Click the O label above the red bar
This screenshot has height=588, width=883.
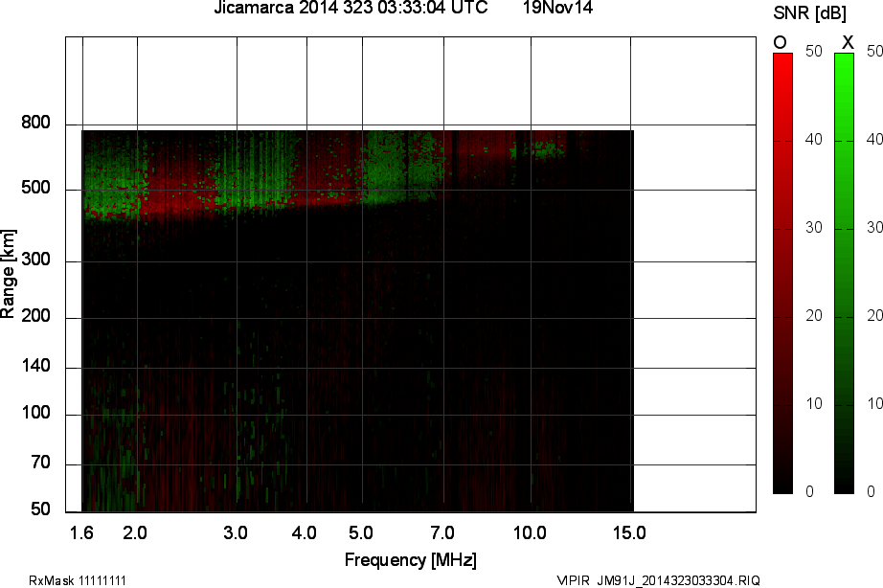coord(780,42)
